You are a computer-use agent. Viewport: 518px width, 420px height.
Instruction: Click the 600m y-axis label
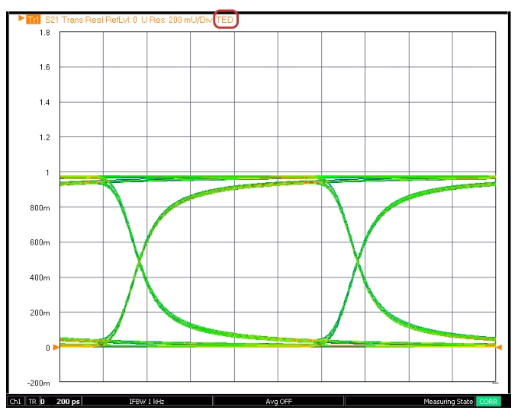click(x=40, y=242)
